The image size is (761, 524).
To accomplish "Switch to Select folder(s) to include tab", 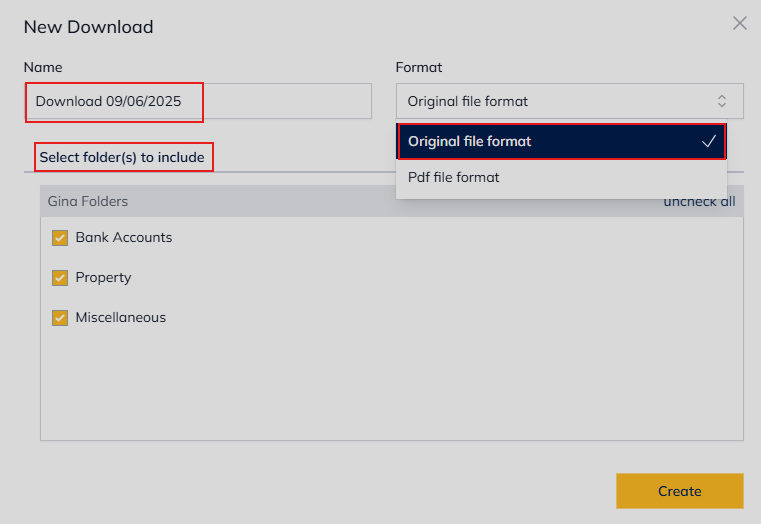I will pos(122,157).
